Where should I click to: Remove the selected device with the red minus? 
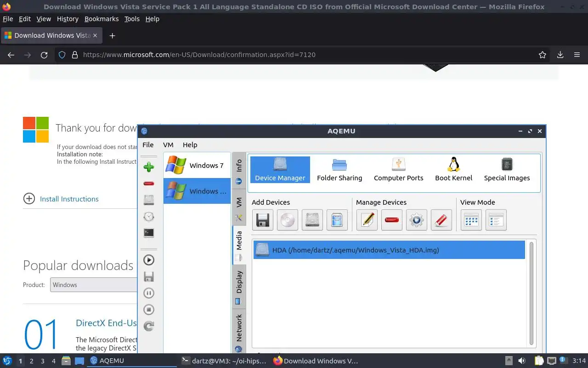click(392, 220)
